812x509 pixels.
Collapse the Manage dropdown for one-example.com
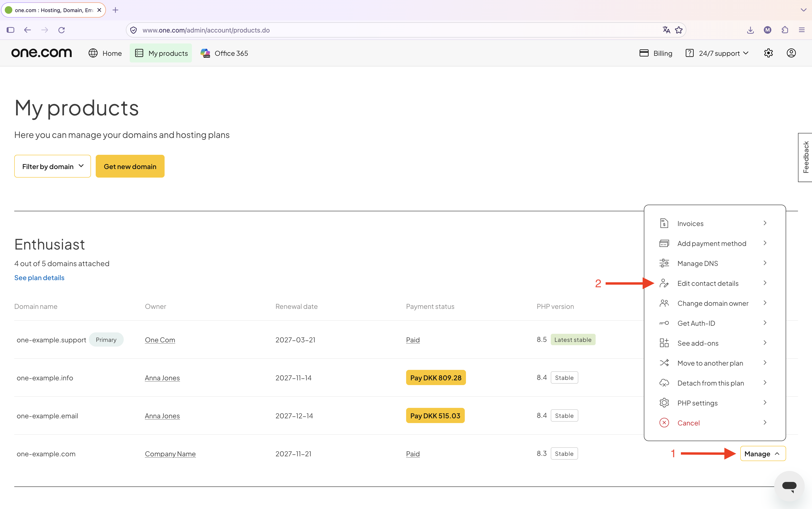[763, 453]
